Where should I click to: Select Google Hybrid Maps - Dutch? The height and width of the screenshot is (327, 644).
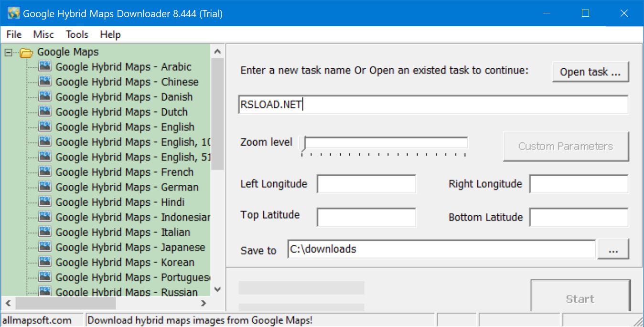[x=121, y=112]
